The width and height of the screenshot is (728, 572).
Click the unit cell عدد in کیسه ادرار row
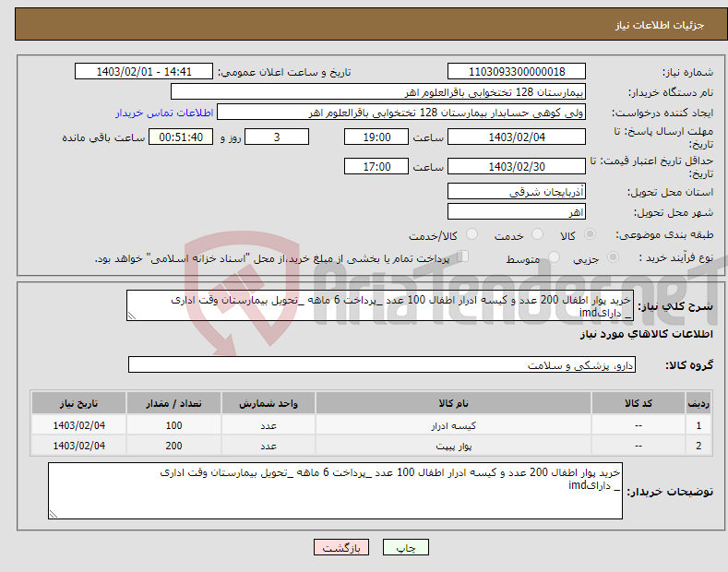click(x=269, y=425)
